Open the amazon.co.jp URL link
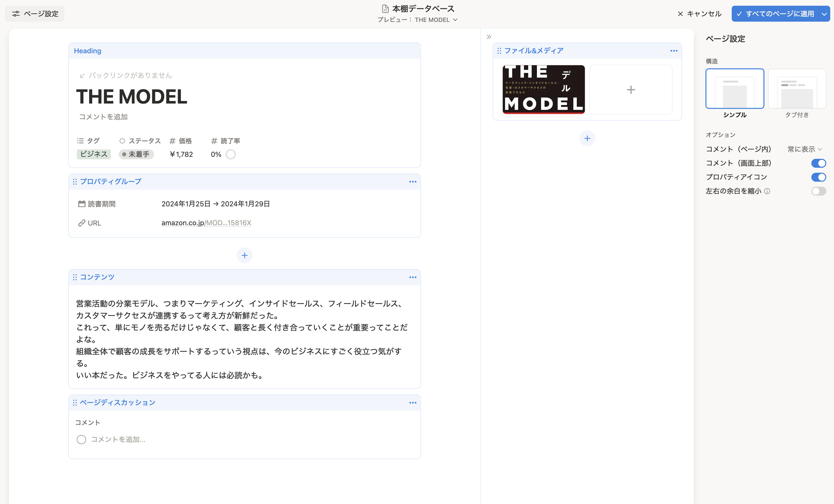Image resolution: width=834 pixels, height=504 pixels. [x=206, y=223]
